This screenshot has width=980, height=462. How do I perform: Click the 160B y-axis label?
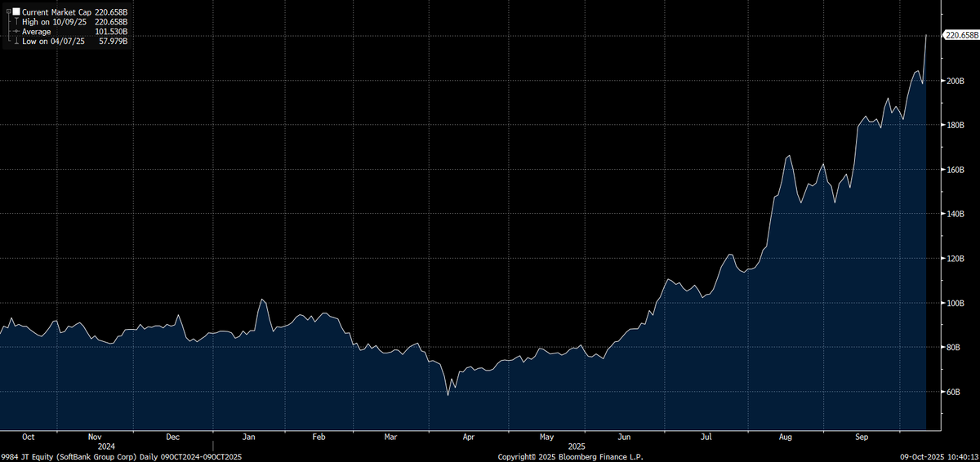tap(956, 170)
